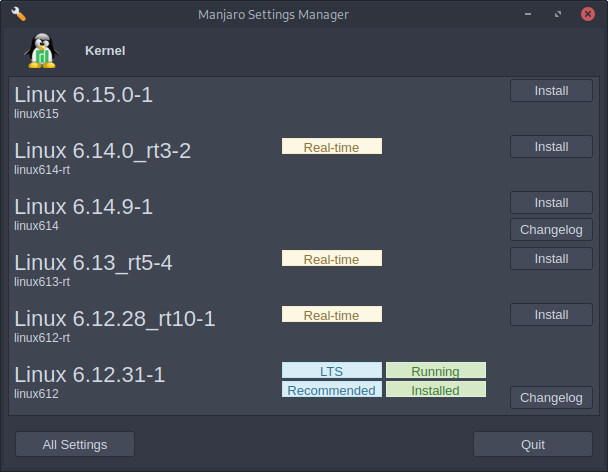Click the Running badge
The width and height of the screenshot is (608, 472).
tap(436, 370)
